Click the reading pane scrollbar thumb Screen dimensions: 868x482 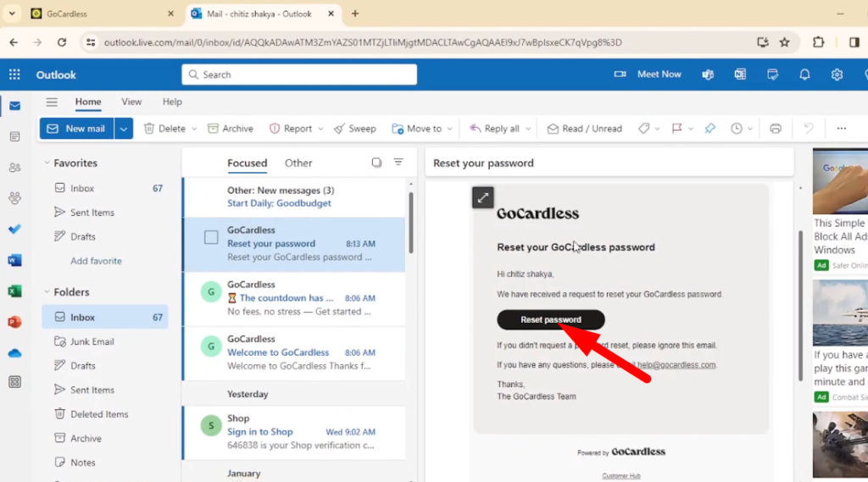point(800,306)
